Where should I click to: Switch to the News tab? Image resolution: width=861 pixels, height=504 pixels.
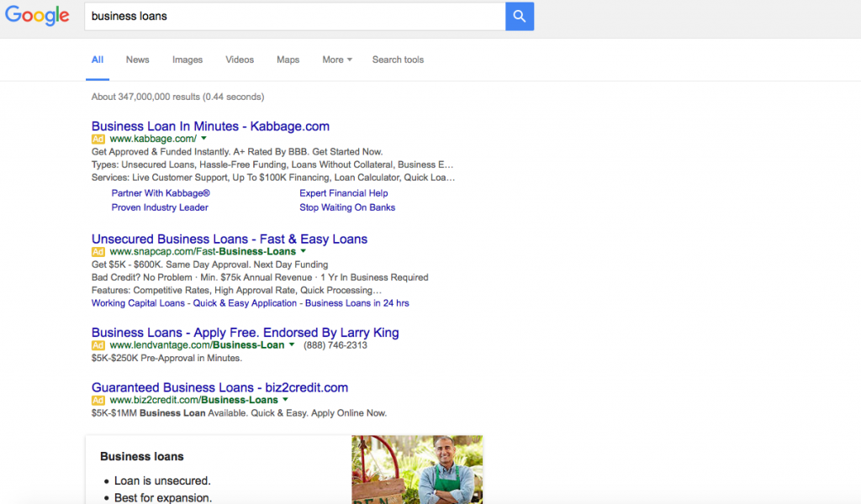click(x=137, y=60)
